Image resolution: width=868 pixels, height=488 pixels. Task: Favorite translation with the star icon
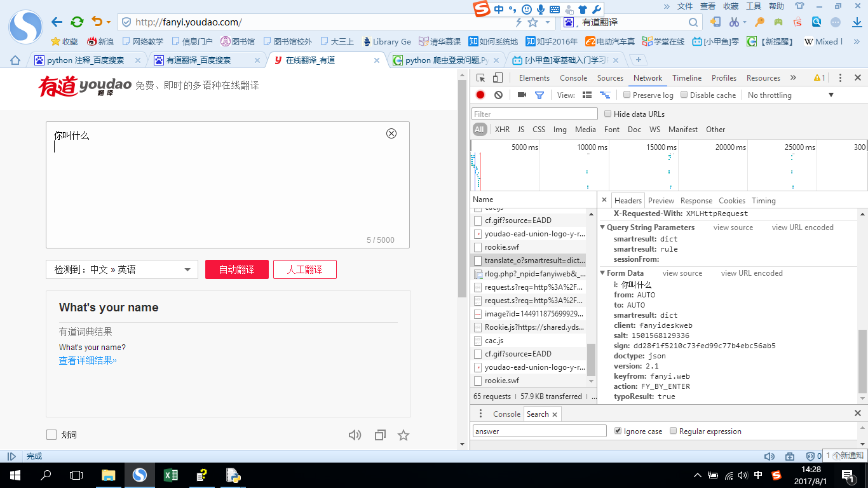(x=403, y=435)
